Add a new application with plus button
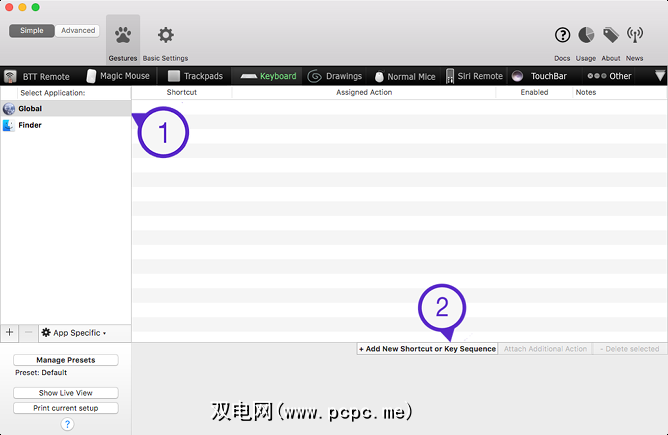The width and height of the screenshot is (668, 435). click(10, 333)
